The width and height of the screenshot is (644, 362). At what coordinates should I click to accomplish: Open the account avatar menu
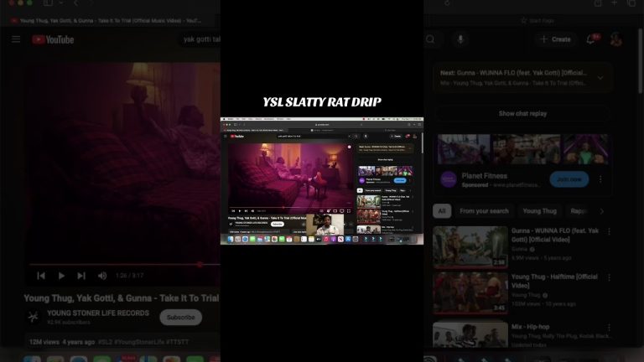click(x=615, y=39)
